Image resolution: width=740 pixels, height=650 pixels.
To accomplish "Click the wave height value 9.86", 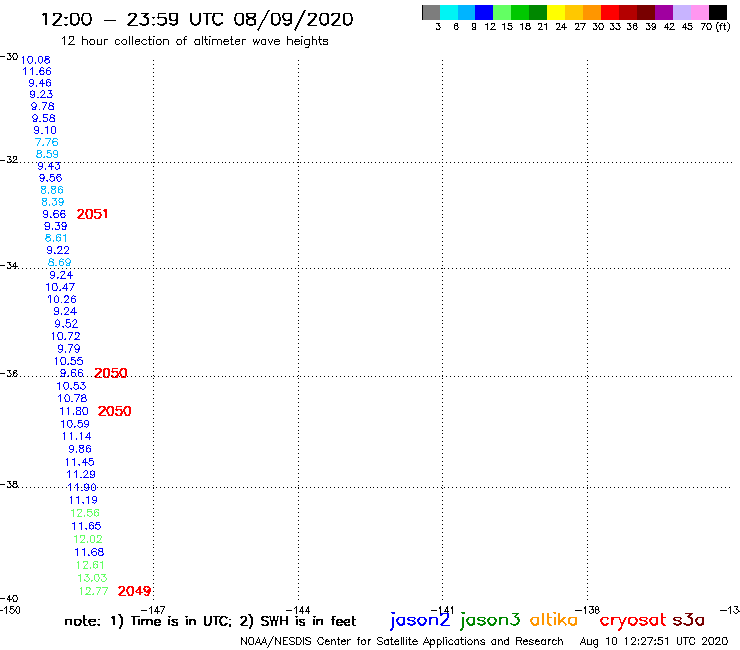I will pos(80,449).
